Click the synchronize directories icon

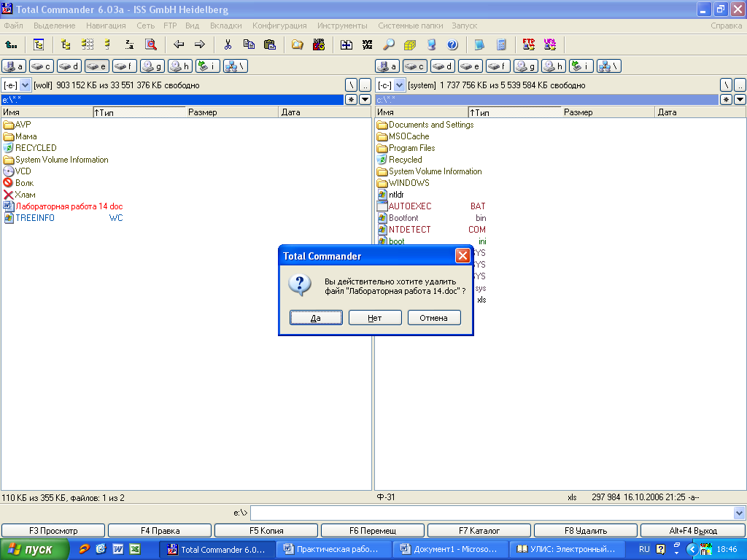(x=347, y=44)
